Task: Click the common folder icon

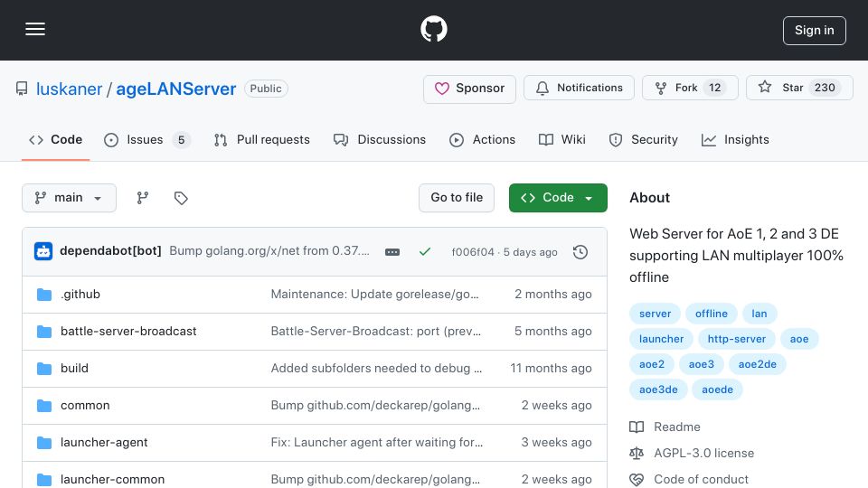Action: click(44, 406)
